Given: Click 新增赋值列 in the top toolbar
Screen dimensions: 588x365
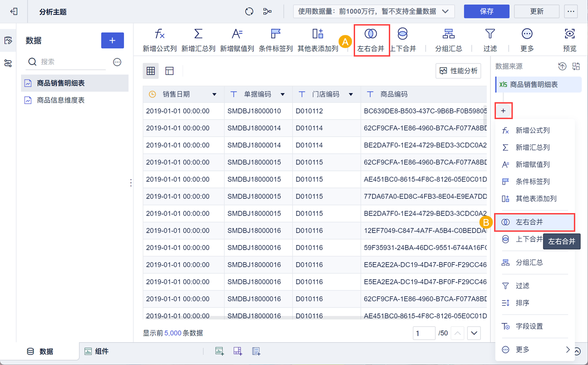Looking at the screenshot, I should point(237,40).
